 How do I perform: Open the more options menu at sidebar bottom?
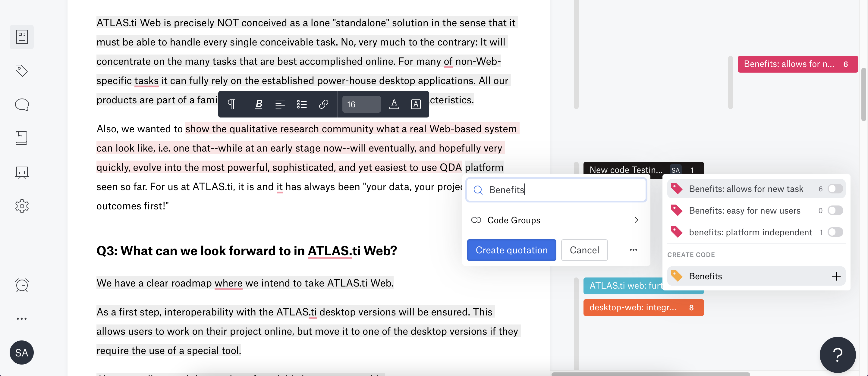(22, 318)
